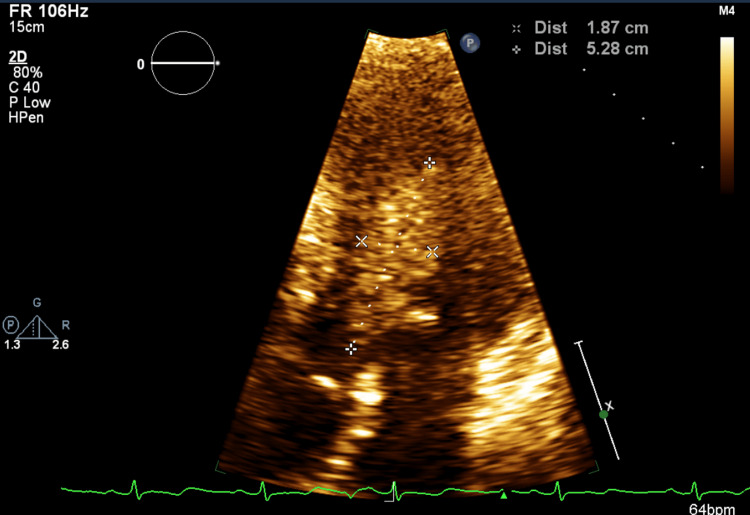Click the upper plus caliper marker
750x515 pixels.
click(x=430, y=163)
